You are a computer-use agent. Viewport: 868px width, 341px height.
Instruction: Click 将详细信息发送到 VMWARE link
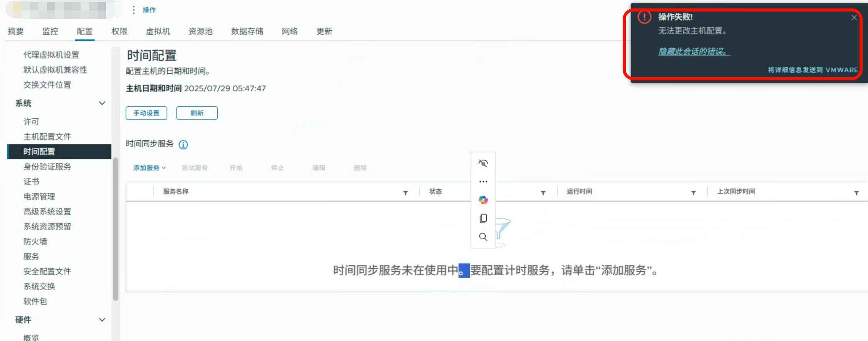(813, 70)
